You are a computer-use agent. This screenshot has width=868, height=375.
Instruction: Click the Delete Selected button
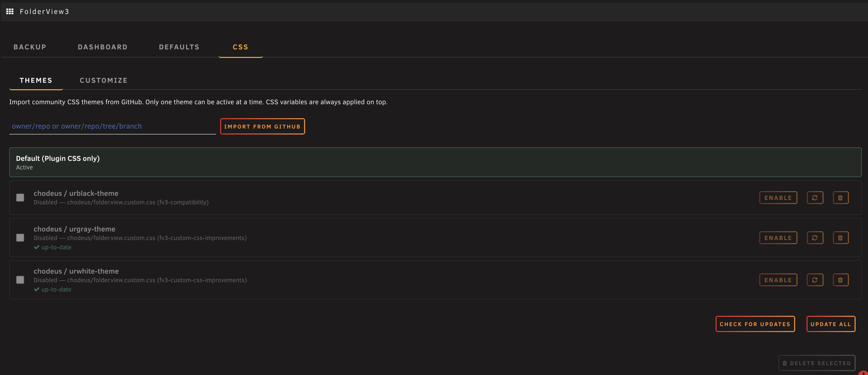[817, 363]
